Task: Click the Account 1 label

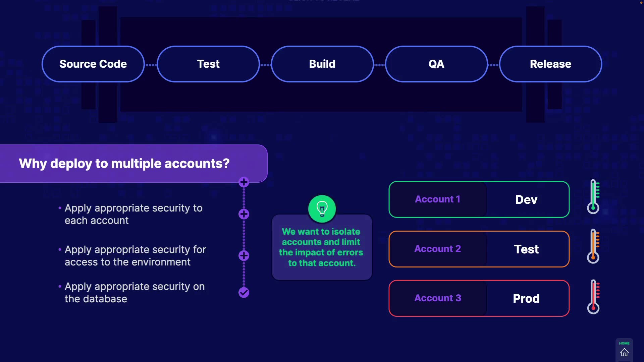Action: coord(437,199)
